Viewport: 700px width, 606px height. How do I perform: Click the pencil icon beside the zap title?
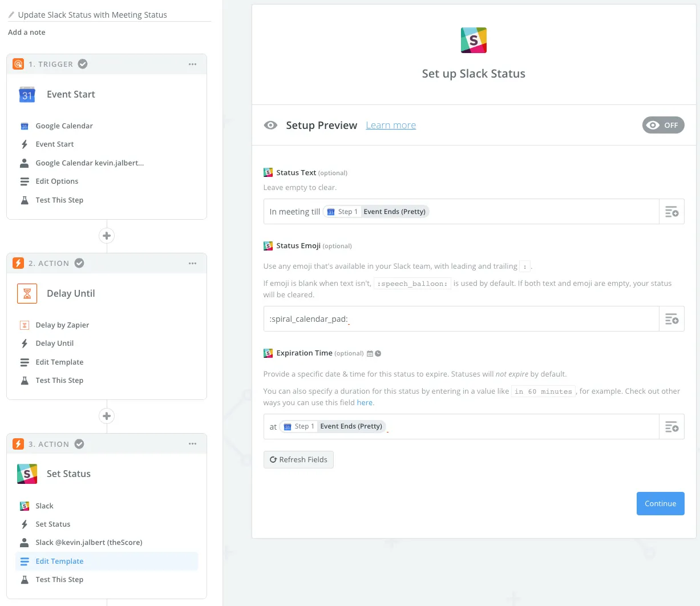(x=11, y=15)
